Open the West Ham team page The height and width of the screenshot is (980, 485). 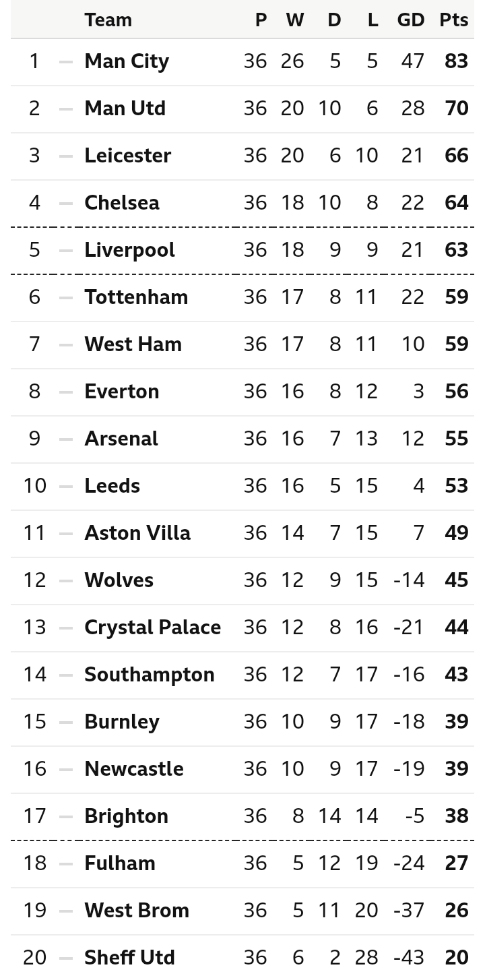(133, 344)
